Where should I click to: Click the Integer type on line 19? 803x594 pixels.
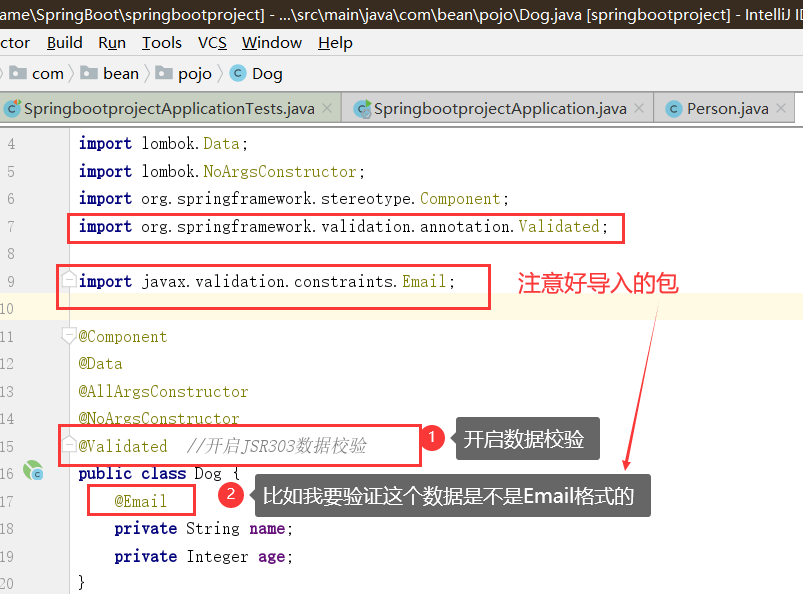(x=217, y=557)
